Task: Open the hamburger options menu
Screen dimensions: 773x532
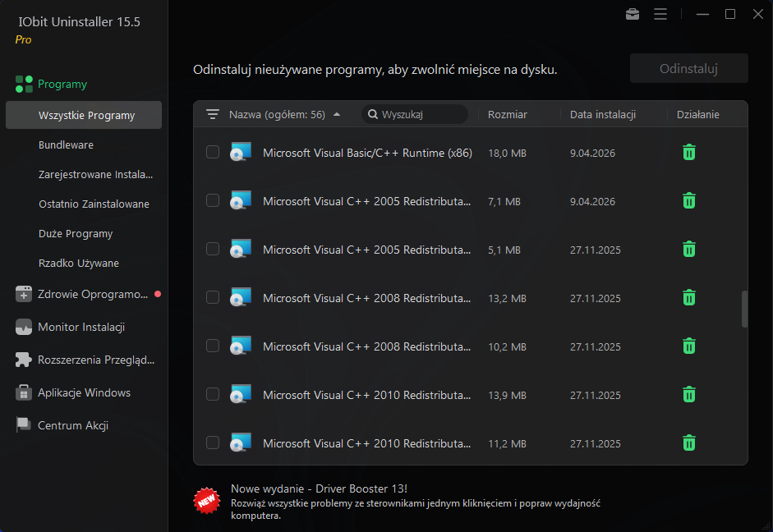Action: click(x=660, y=14)
